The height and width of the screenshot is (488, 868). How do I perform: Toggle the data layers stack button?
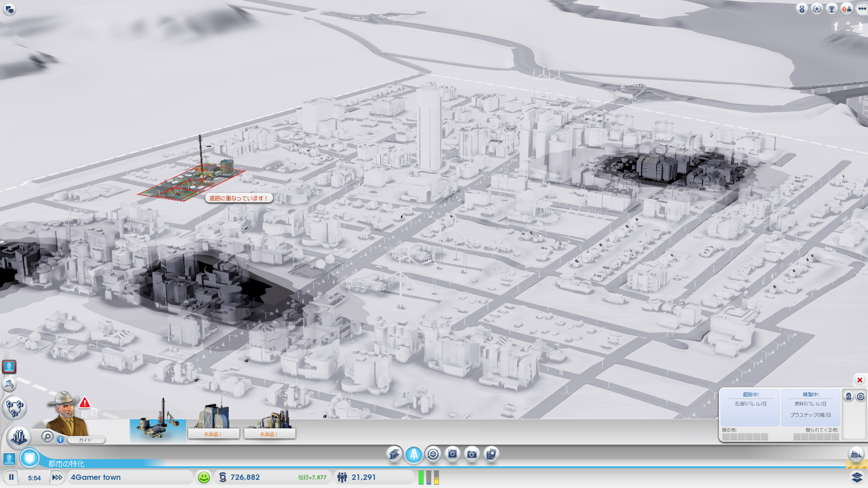[x=857, y=477]
